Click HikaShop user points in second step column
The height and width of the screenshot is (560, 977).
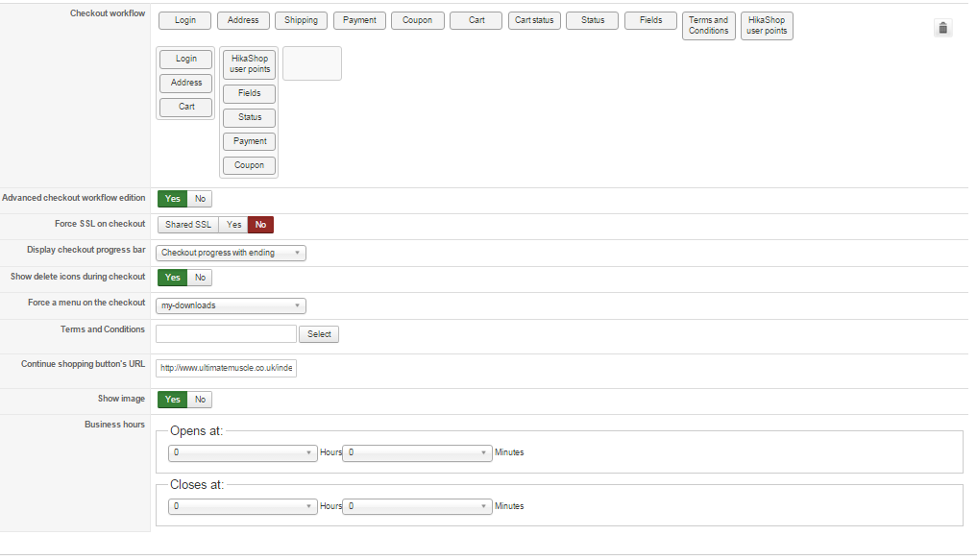click(x=249, y=64)
